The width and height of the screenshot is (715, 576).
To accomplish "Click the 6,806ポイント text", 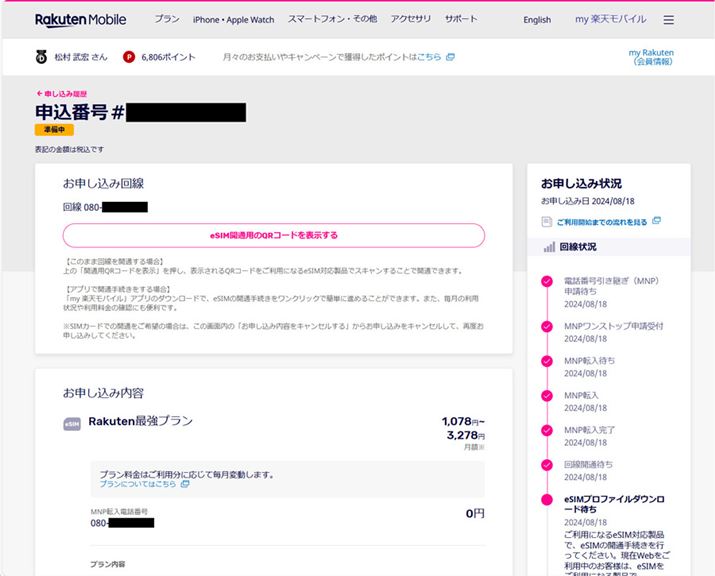I will (168, 57).
